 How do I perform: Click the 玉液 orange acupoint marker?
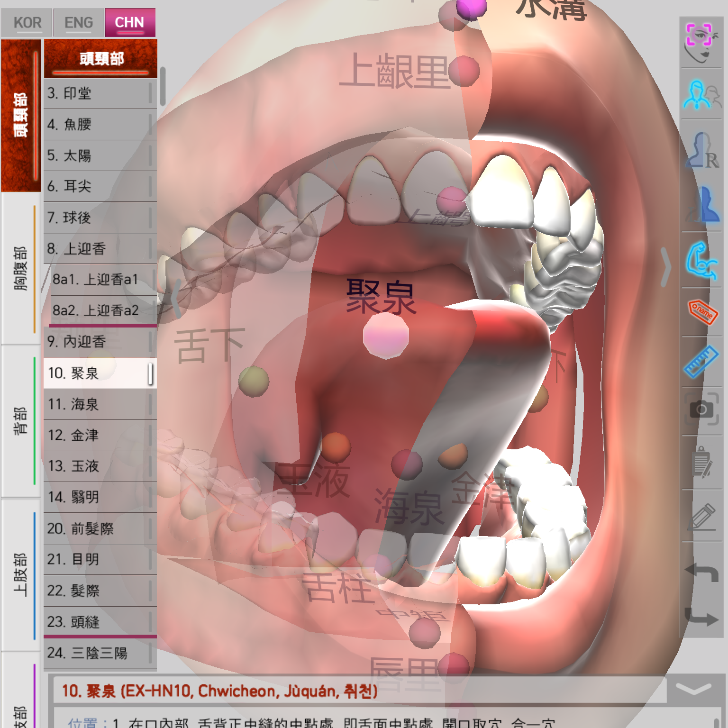336,448
